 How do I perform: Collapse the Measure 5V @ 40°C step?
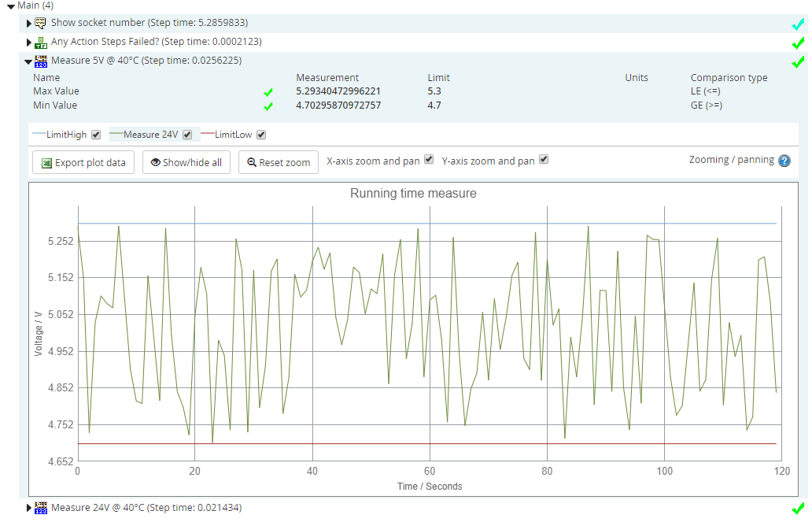(29, 61)
